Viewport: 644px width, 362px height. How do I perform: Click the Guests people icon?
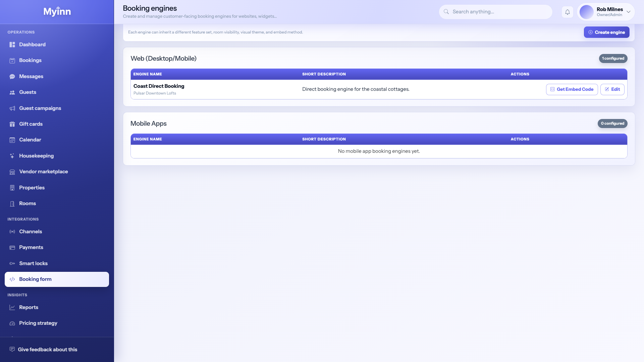(x=12, y=93)
